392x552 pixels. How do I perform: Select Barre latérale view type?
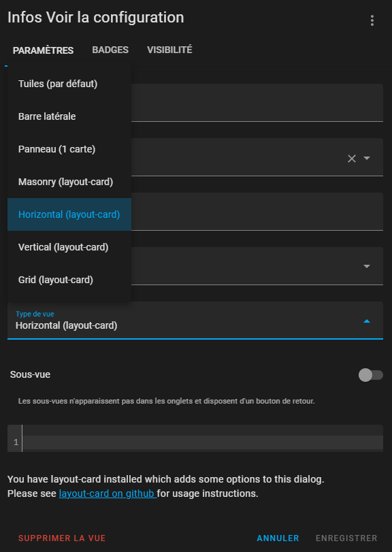tap(69, 116)
